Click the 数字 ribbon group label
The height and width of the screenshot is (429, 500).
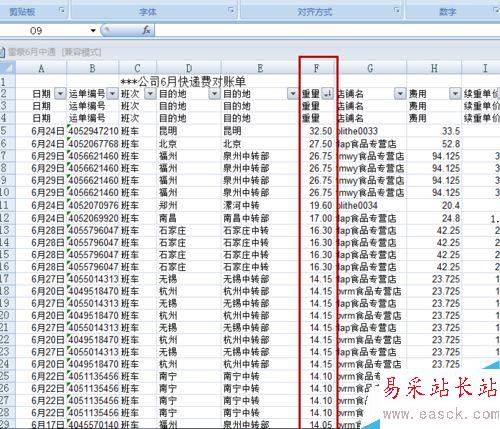pyautogui.click(x=447, y=12)
